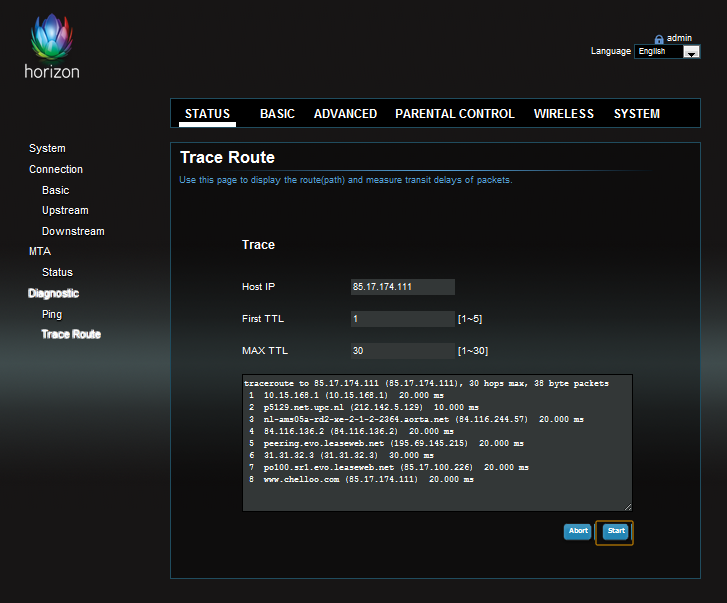
Task: Click hop 6 31.31.32.3 line
Action: click(x=341, y=456)
